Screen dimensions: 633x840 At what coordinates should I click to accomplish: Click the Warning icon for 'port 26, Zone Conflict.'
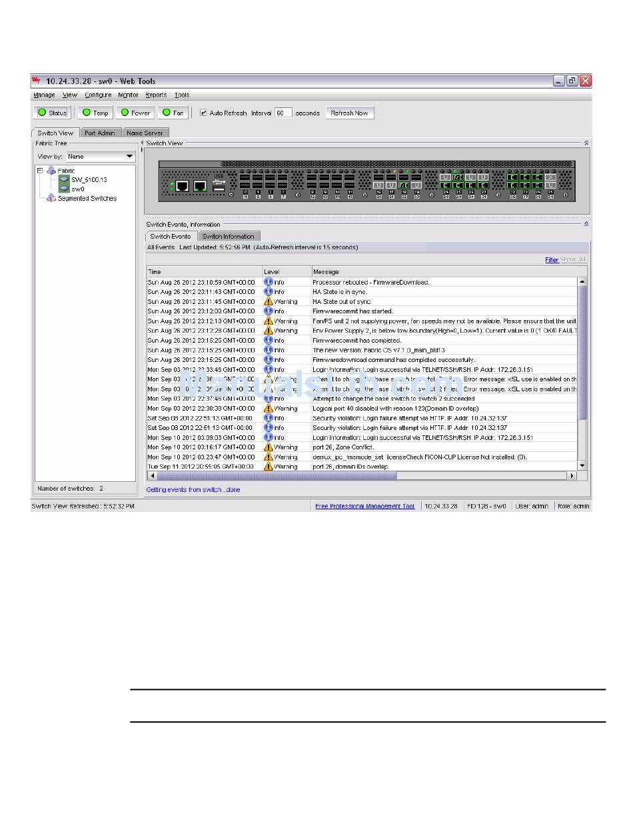pos(269,447)
